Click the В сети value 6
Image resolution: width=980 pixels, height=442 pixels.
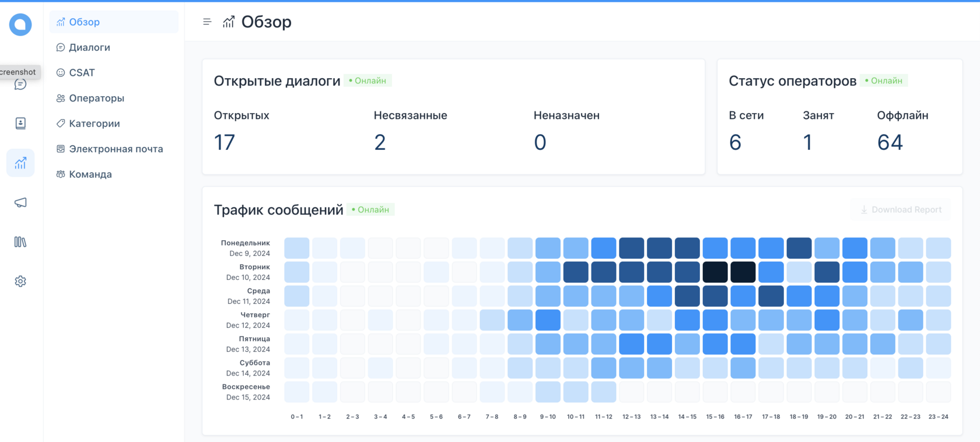(x=735, y=142)
